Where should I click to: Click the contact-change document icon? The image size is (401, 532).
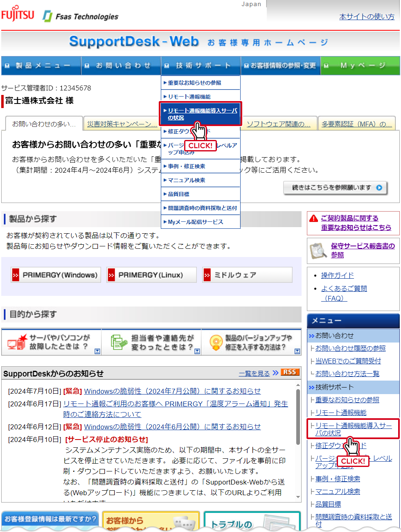119,342
